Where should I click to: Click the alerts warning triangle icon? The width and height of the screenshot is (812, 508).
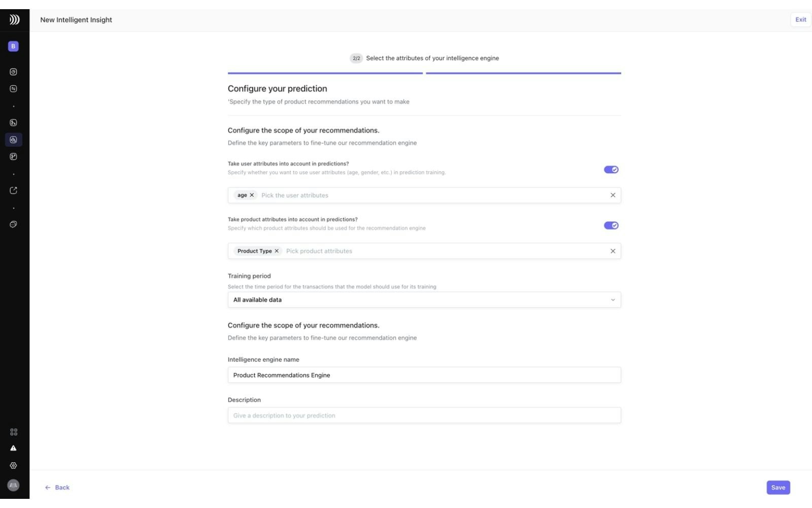[x=13, y=448]
